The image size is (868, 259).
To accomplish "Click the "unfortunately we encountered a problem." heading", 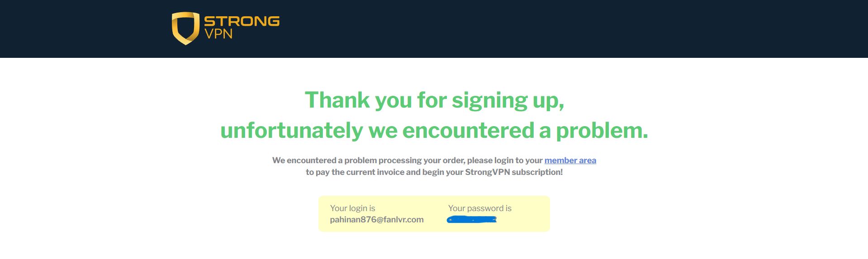I will (x=434, y=131).
